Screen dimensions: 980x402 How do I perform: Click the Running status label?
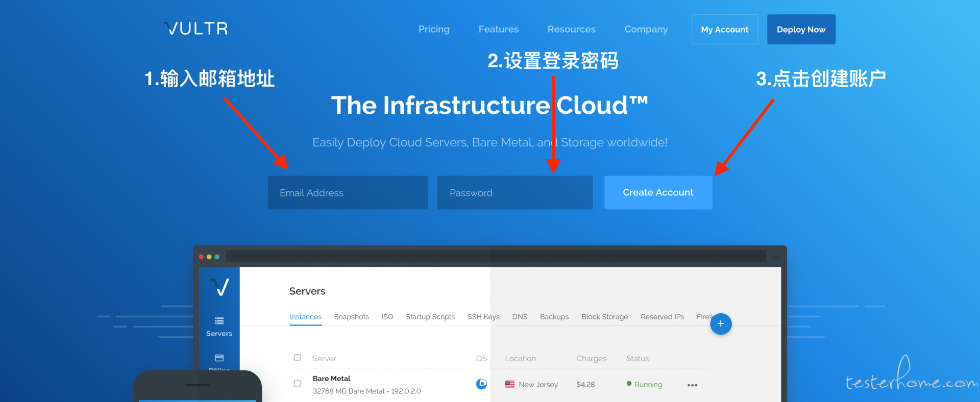[648, 385]
